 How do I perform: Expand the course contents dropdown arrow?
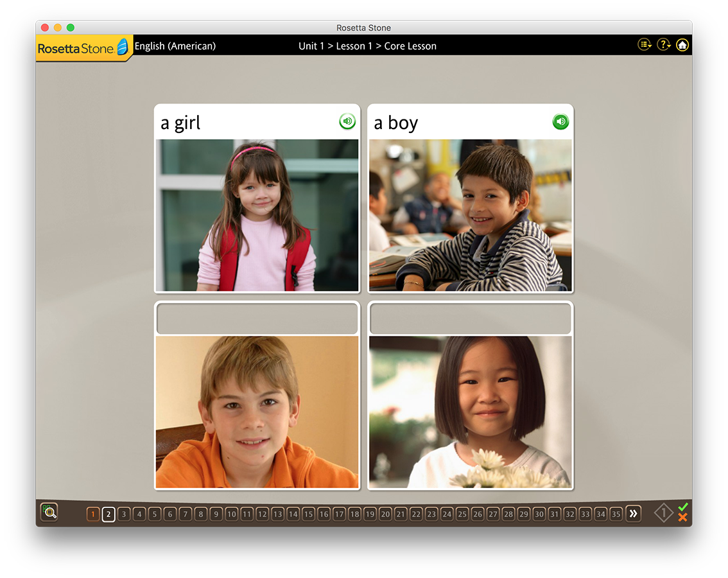(x=650, y=46)
